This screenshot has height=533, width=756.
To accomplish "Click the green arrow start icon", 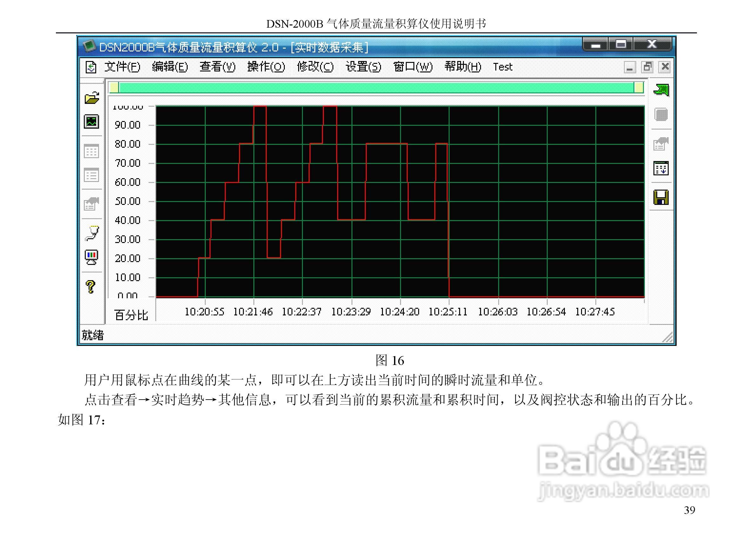I will 661,90.
